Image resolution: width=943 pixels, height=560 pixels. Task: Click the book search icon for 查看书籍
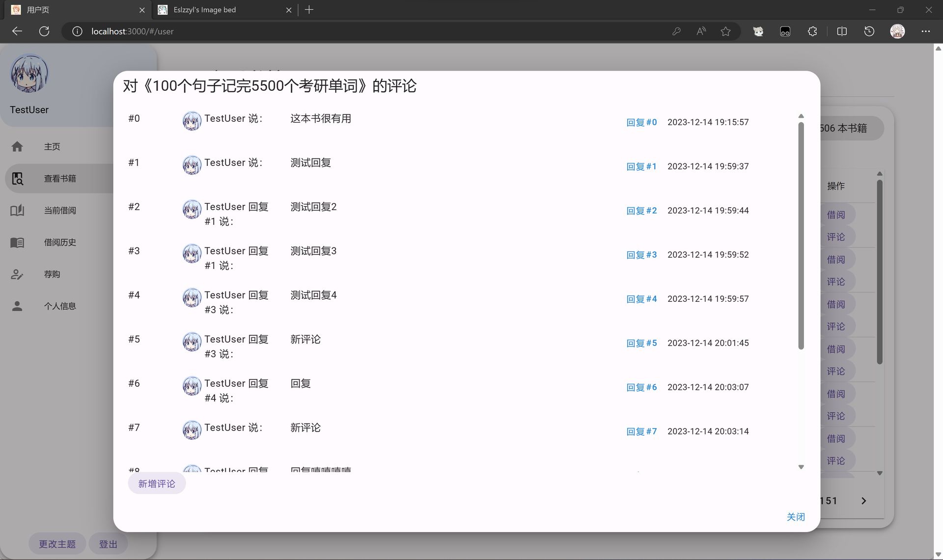17,179
